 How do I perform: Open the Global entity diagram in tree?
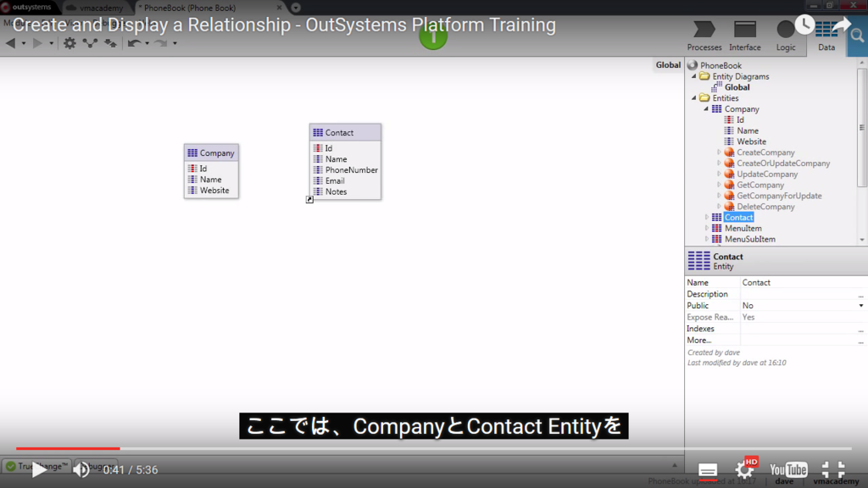tap(737, 87)
